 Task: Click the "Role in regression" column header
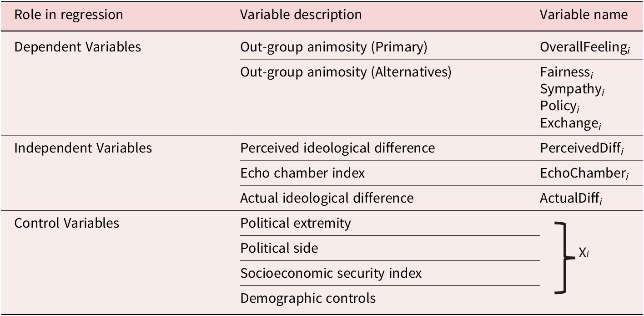[x=69, y=15]
